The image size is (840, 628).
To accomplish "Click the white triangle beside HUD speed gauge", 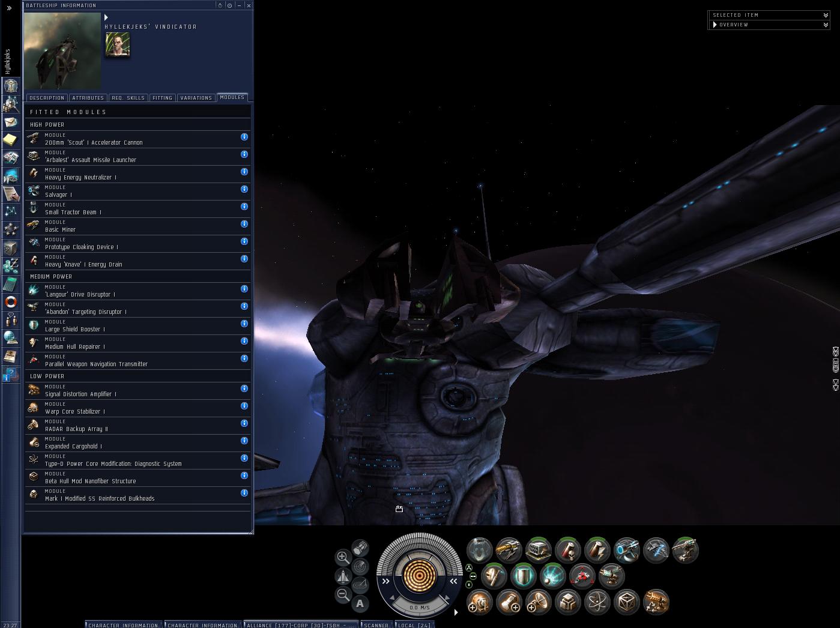I will [456, 612].
